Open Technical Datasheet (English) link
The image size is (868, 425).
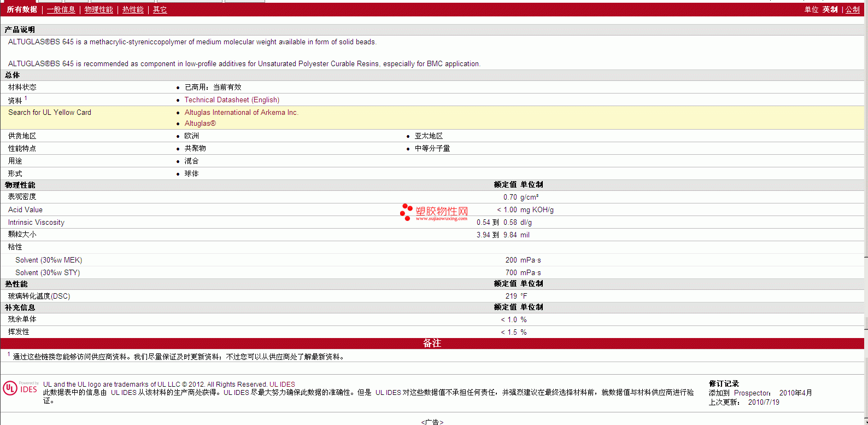coord(232,100)
